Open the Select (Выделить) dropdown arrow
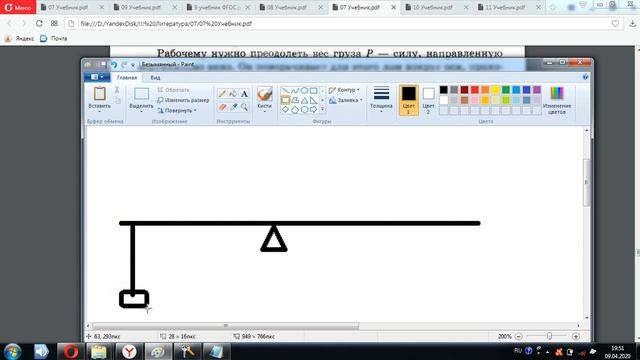The image size is (640, 360). tap(141, 111)
